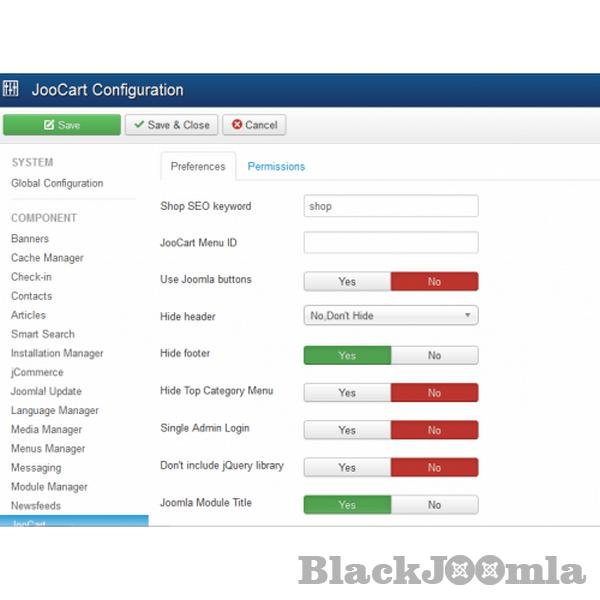Click the JooCart Menu ID input field
This screenshot has height=600, width=600.
(x=390, y=243)
